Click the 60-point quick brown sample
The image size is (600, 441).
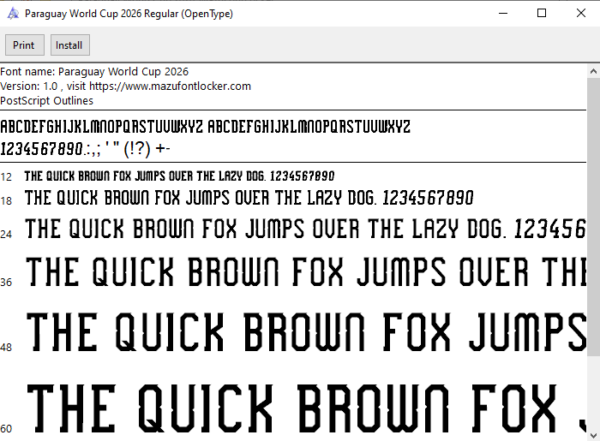(x=305, y=408)
